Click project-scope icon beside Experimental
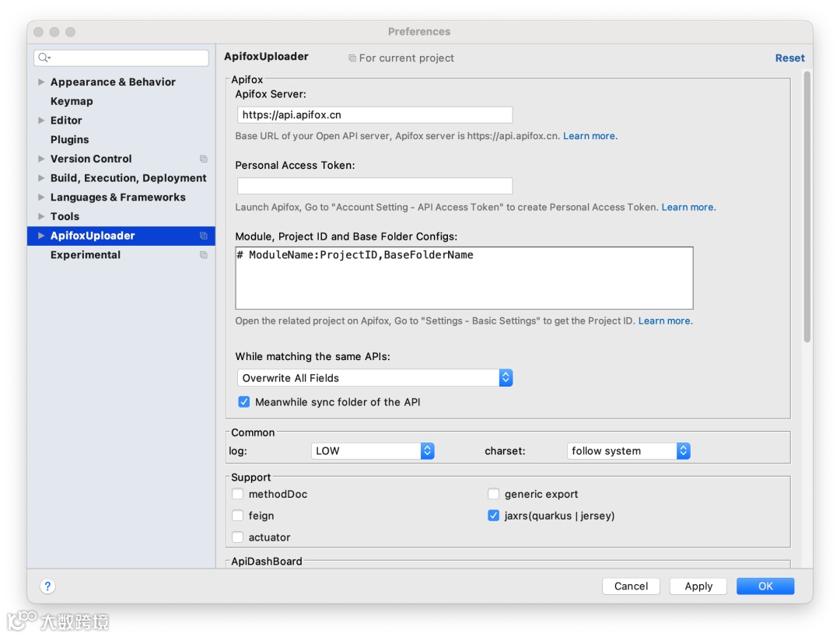This screenshot has width=840, height=637. pyautogui.click(x=204, y=255)
